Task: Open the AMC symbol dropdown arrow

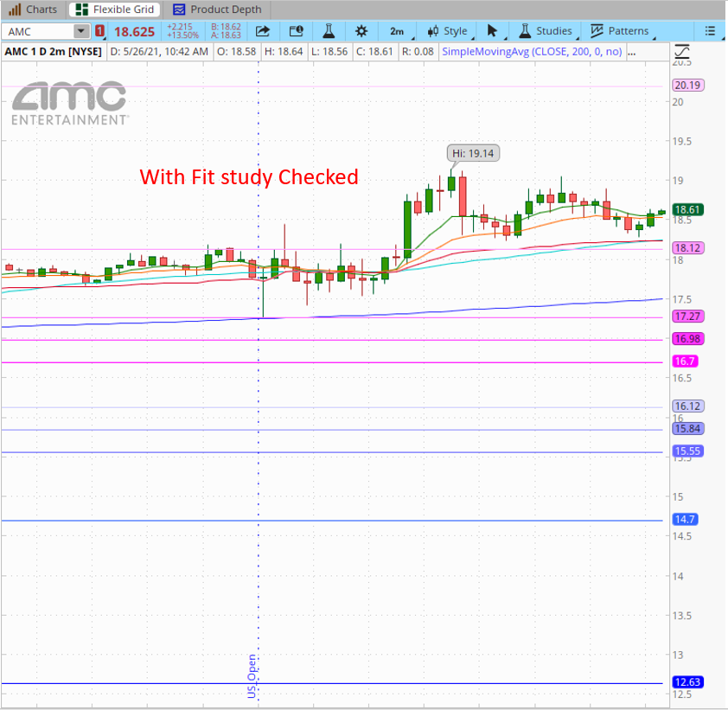Action: point(80,31)
